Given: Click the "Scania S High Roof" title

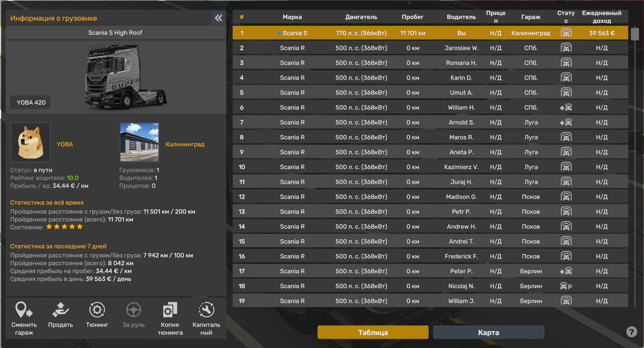Looking at the screenshot, I should (x=115, y=33).
